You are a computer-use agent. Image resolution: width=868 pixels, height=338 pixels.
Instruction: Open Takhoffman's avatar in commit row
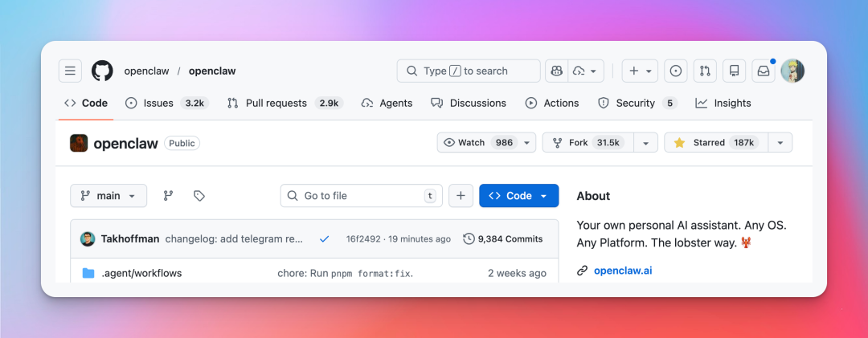pos(88,239)
